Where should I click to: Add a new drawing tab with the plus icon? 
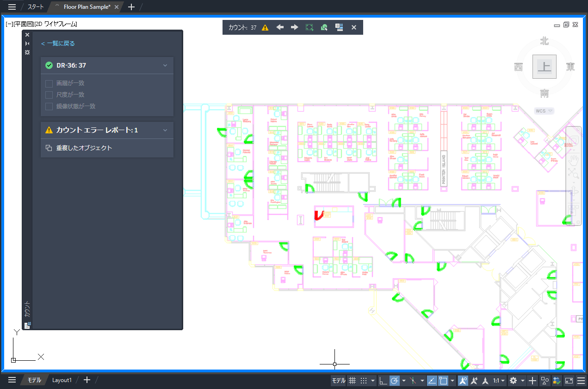click(131, 7)
